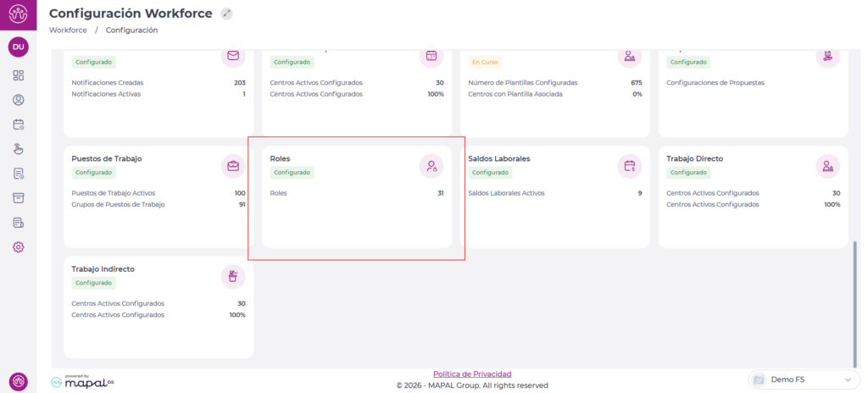The width and height of the screenshot is (868, 393).
Task: Click the notifications envelope card icon
Action: click(x=233, y=56)
